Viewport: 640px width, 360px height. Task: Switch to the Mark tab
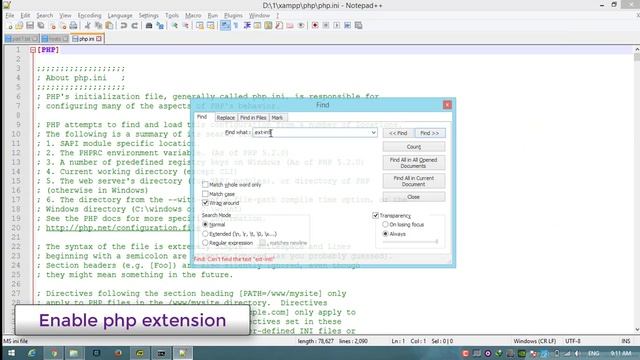point(277,118)
